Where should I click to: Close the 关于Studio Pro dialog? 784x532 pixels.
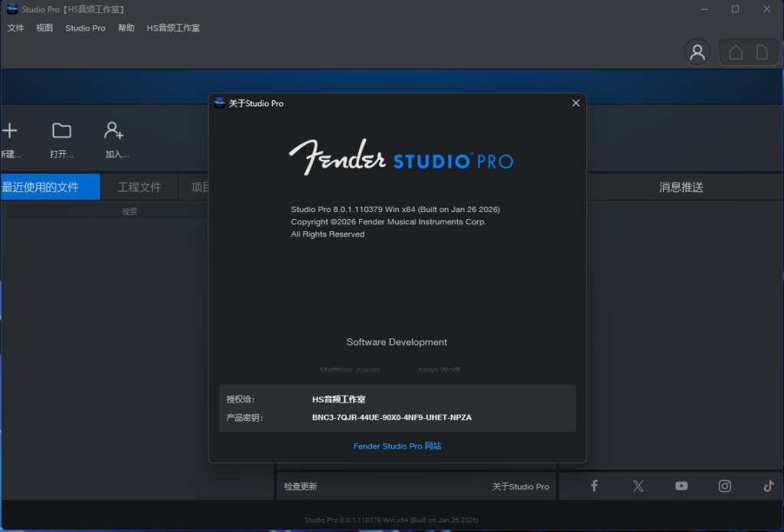click(576, 102)
